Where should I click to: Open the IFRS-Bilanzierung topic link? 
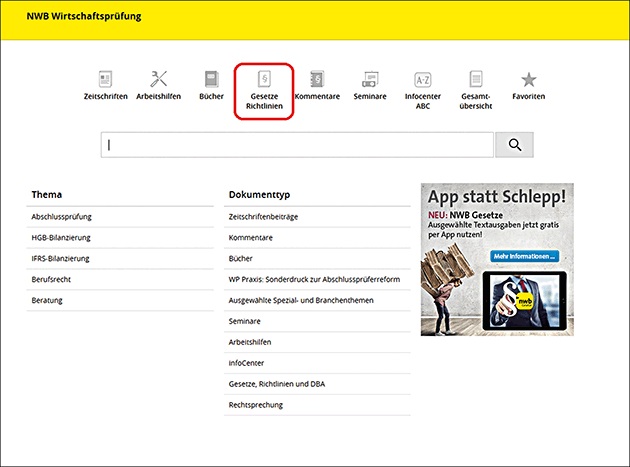61,259
